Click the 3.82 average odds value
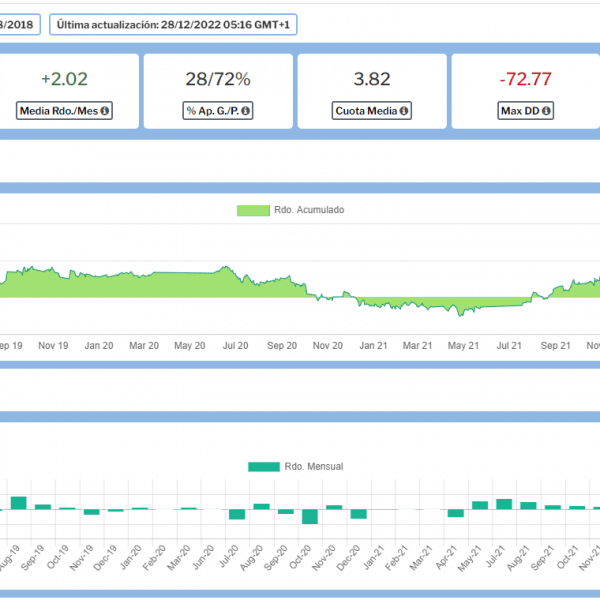The width and height of the screenshot is (600, 600). [372, 79]
